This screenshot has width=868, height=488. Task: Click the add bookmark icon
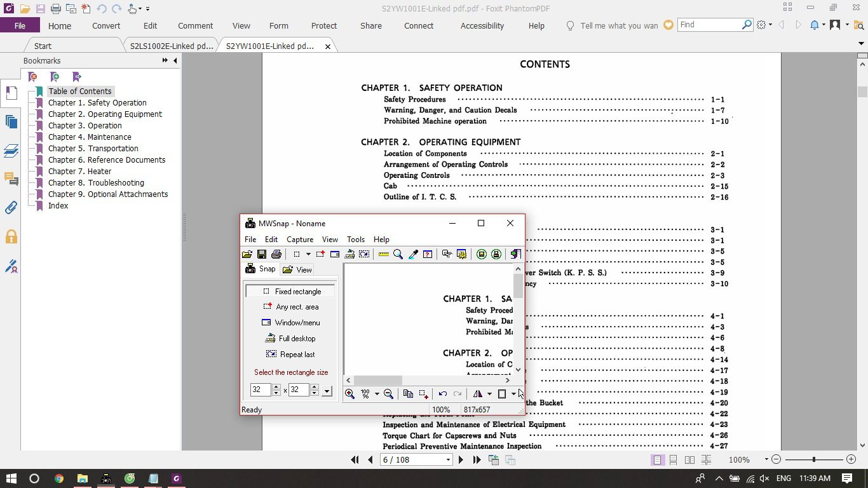pyautogui.click(x=55, y=77)
